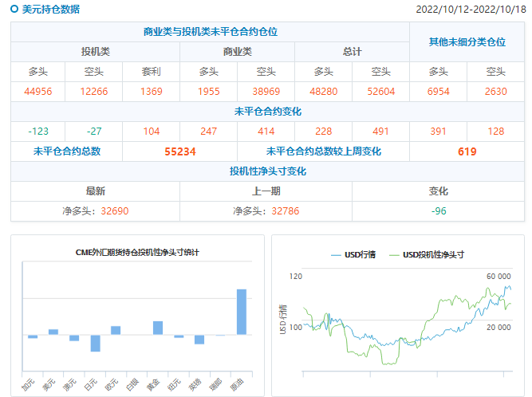
Task: Select the 商业类 column header
Action: (237, 52)
